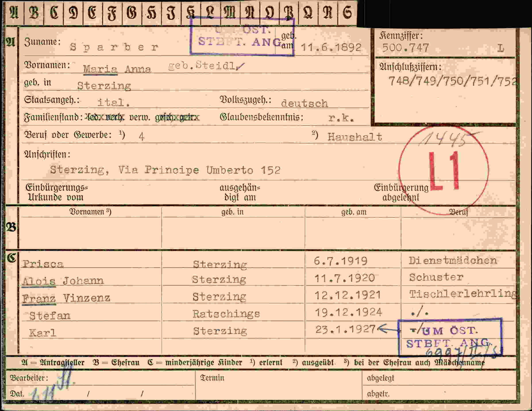Click the address 'Sterzing, Via Principe Umberto 152'
532x411 pixels.
pyautogui.click(x=165, y=170)
